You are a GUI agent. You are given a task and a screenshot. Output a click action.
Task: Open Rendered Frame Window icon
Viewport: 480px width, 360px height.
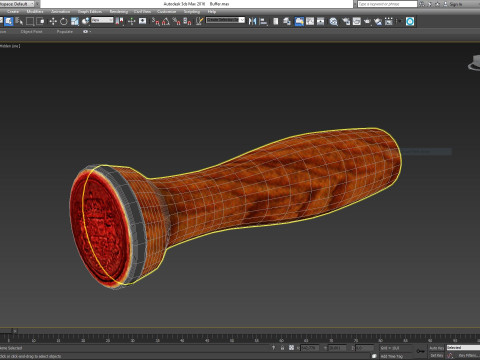tap(357, 21)
